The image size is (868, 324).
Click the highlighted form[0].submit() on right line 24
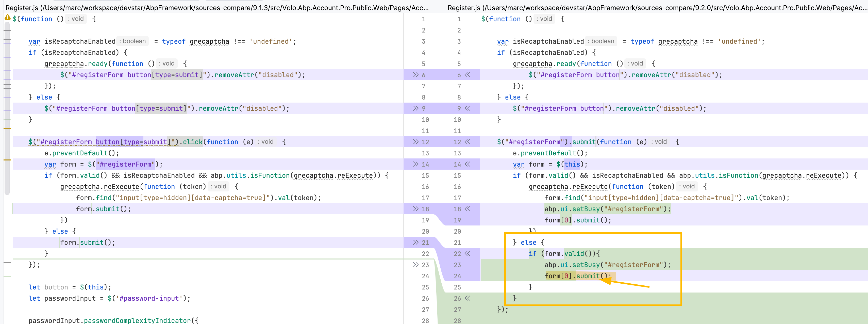(x=577, y=276)
